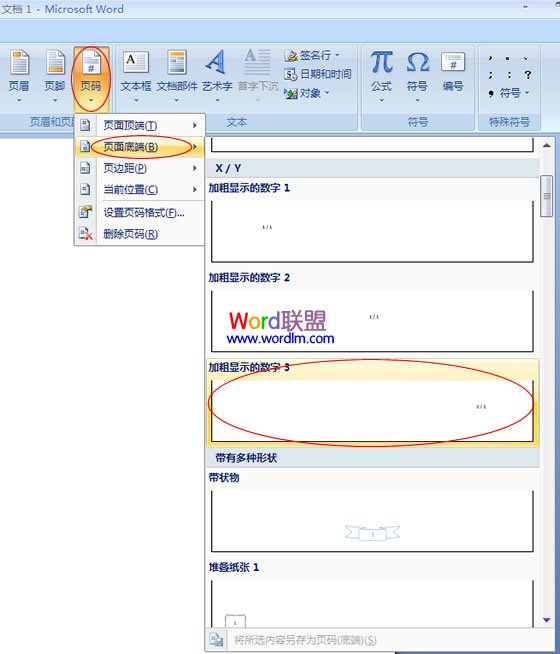Open the dropdown arrow under 页眉
Viewport: 560px width, 654px height.
pyautogui.click(x=19, y=101)
